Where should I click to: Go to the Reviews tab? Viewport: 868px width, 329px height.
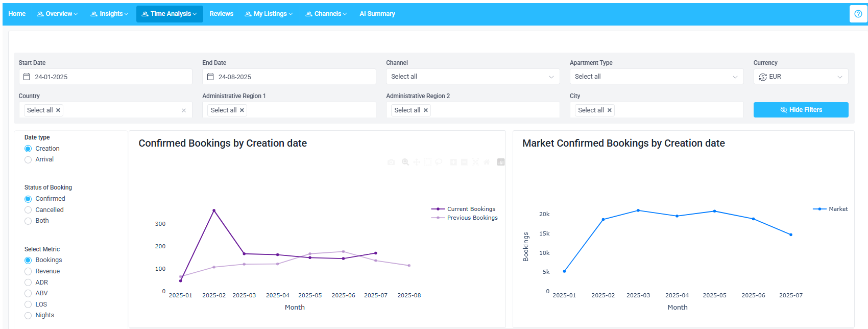tap(221, 14)
